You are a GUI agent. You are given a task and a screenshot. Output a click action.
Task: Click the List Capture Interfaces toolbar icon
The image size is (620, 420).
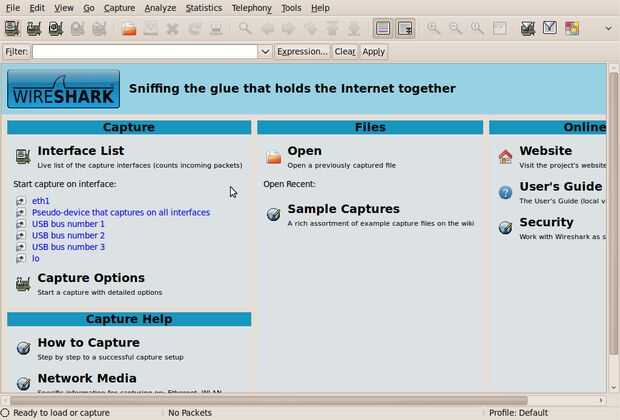pyautogui.click(x=12, y=28)
